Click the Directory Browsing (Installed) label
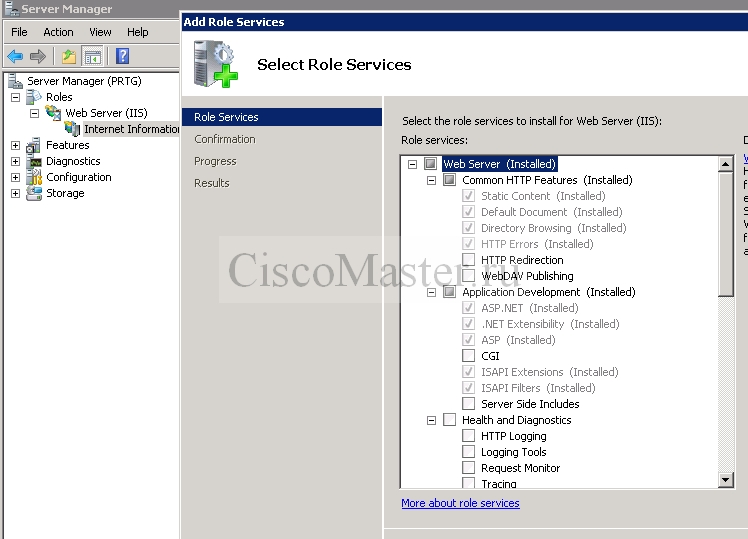 pos(553,228)
